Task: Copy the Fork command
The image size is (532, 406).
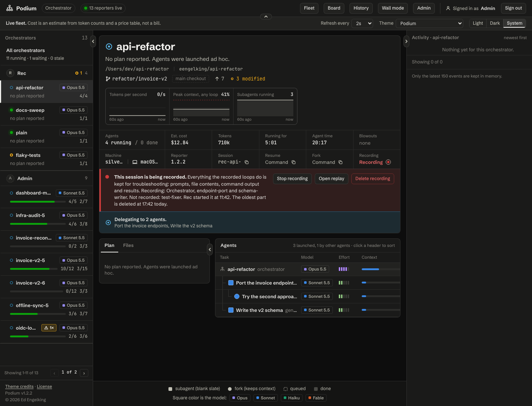Action: click(x=341, y=162)
